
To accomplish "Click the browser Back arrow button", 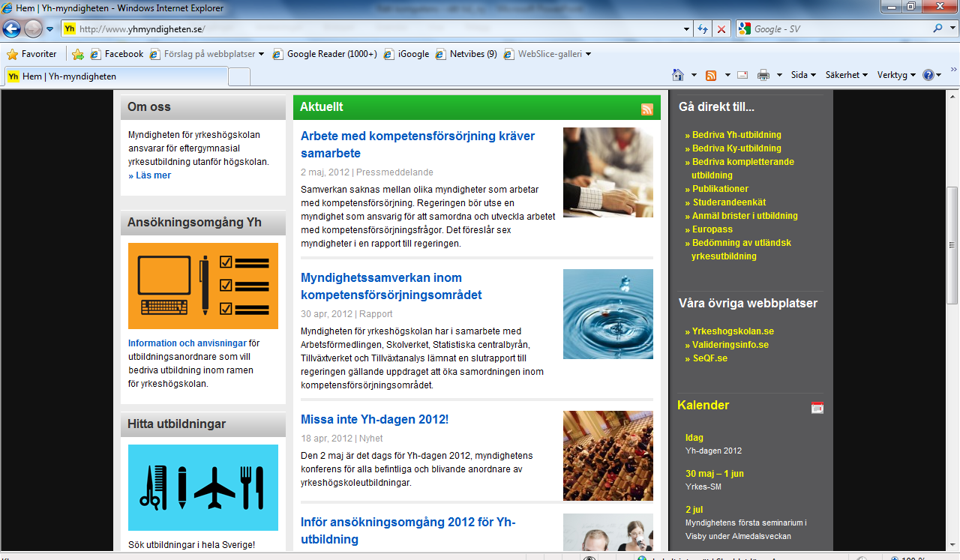I will click(x=12, y=28).
